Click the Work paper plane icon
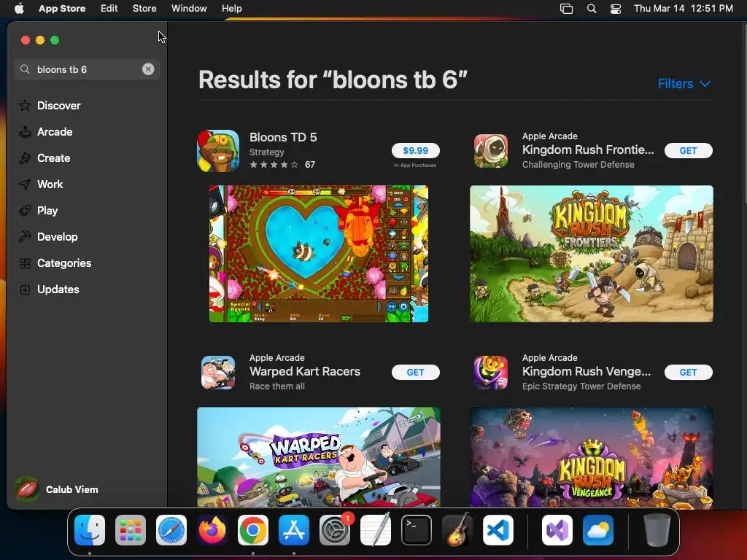 pos(25,184)
